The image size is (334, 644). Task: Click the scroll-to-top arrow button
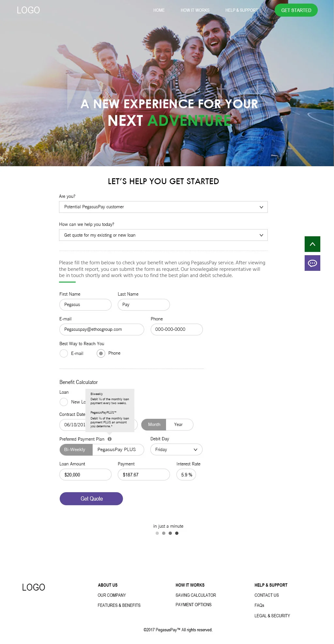pyautogui.click(x=312, y=244)
